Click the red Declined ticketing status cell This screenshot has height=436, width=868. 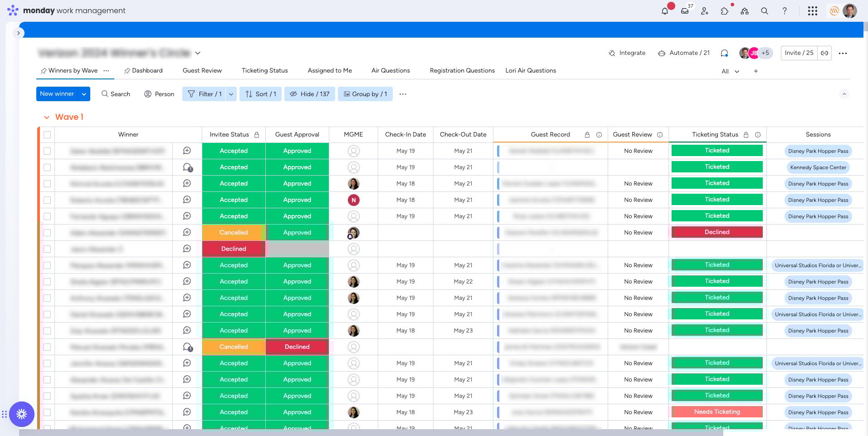[717, 232]
